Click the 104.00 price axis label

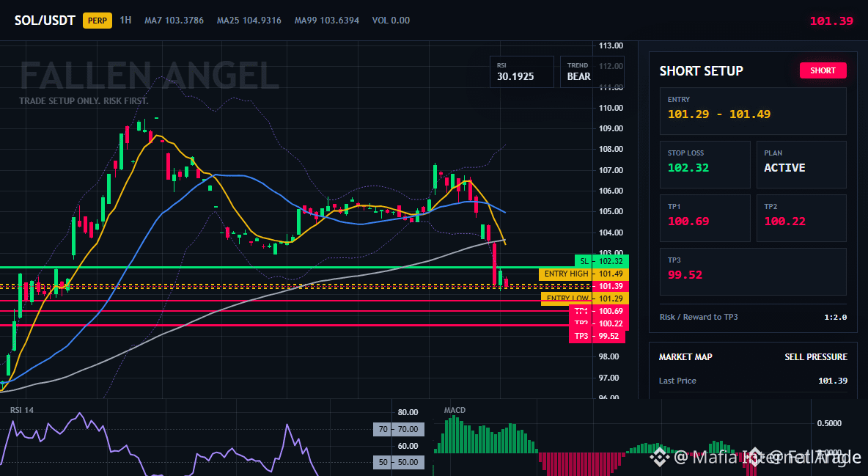click(x=611, y=232)
